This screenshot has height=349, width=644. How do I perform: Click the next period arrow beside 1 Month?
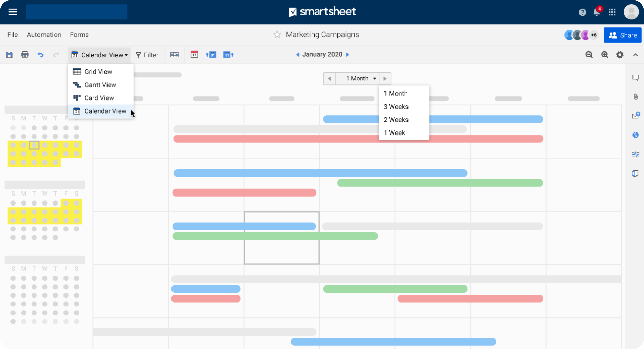click(385, 79)
